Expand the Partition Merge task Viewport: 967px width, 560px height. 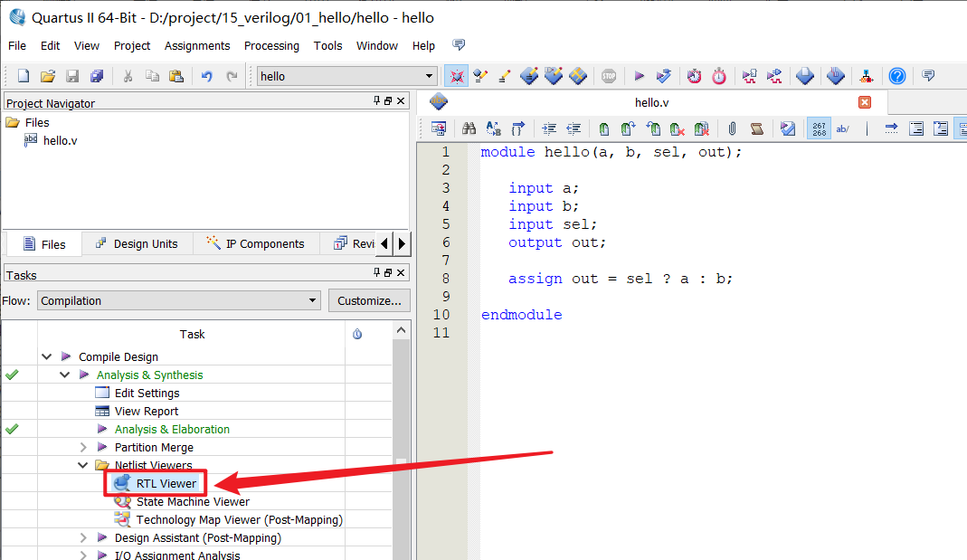[83, 447]
